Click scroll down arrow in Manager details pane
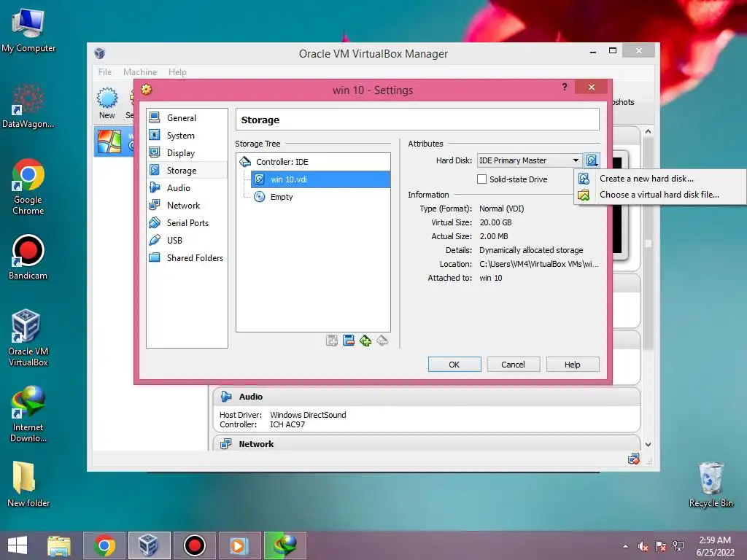The width and height of the screenshot is (747, 560). [x=648, y=444]
